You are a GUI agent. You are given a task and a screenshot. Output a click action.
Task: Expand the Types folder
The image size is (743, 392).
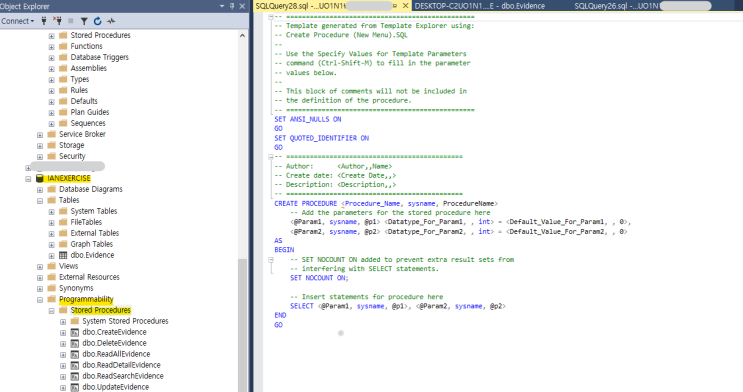click(x=51, y=80)
